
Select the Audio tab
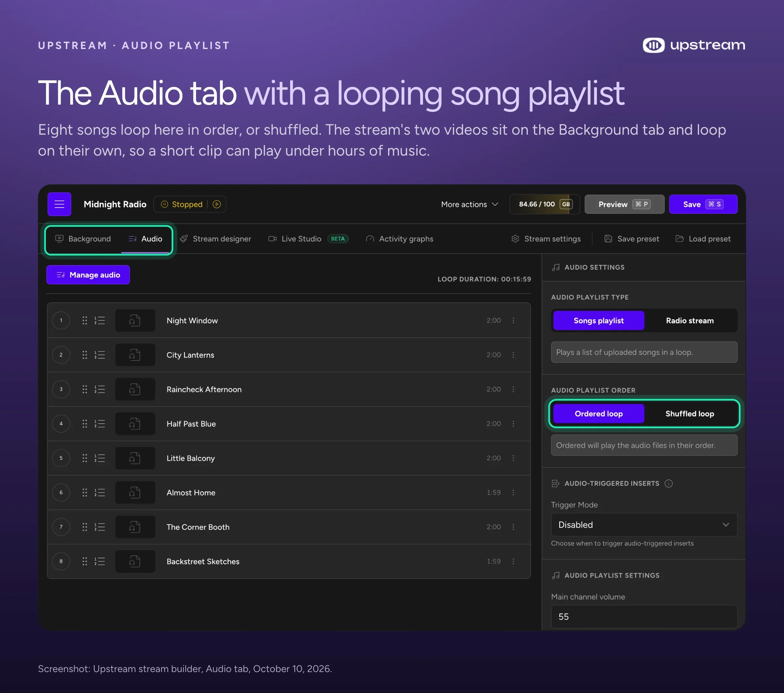145,239
